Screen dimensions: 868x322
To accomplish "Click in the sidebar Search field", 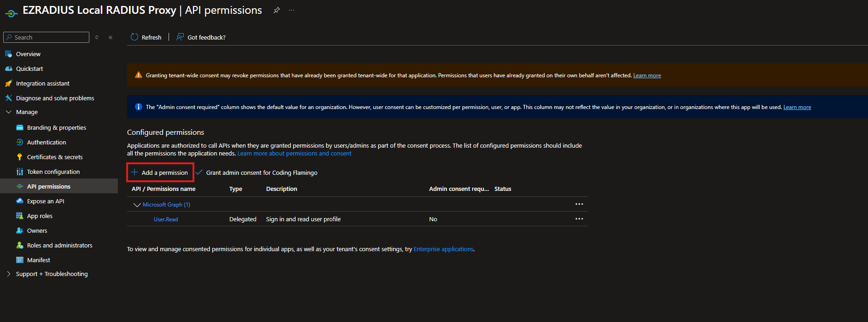I will coord(46,37).
